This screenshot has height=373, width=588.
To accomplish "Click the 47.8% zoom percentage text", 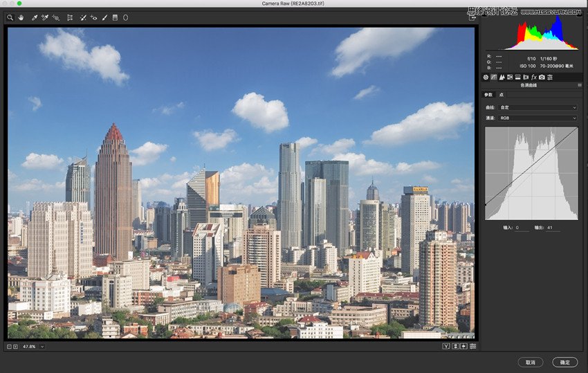I will point(29,347).
